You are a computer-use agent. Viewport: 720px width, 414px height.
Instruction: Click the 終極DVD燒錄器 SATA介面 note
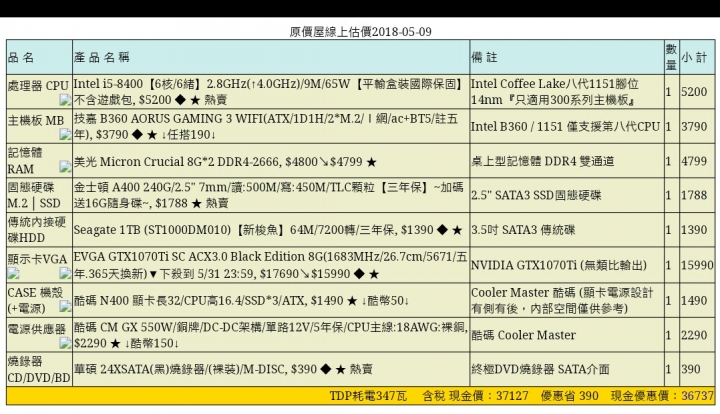[540, 369]
